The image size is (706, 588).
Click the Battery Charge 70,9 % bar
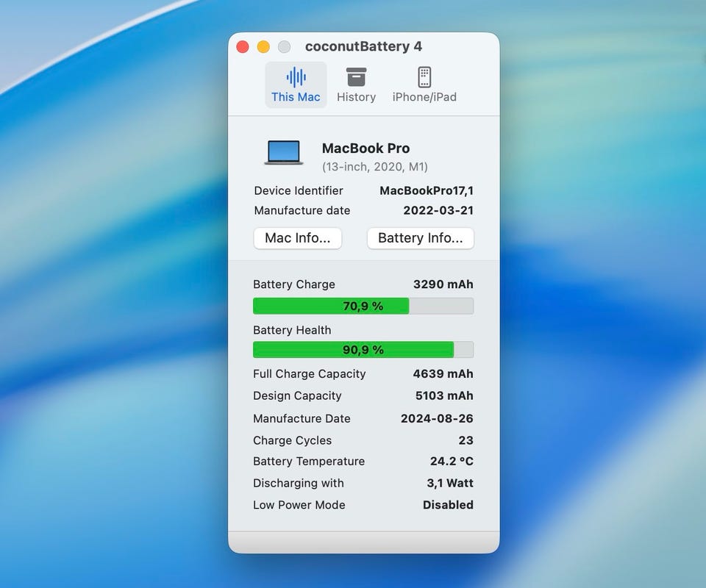pos(363,306)
